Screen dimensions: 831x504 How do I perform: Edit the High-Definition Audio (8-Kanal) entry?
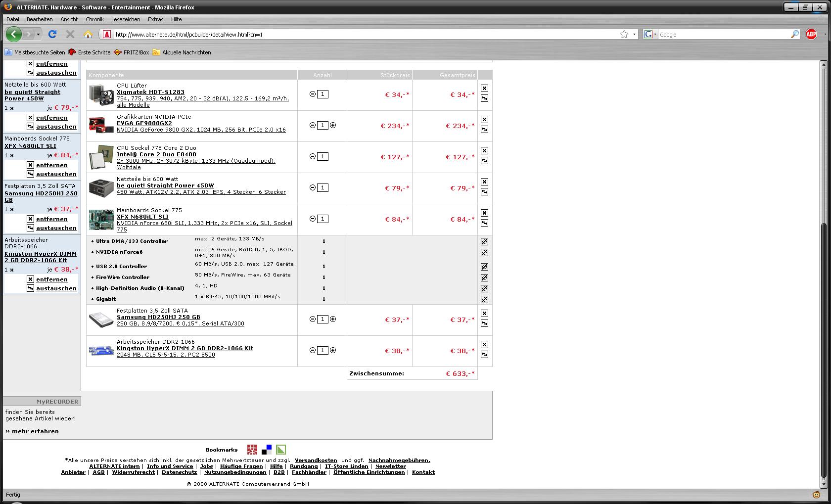click(484, 288)
